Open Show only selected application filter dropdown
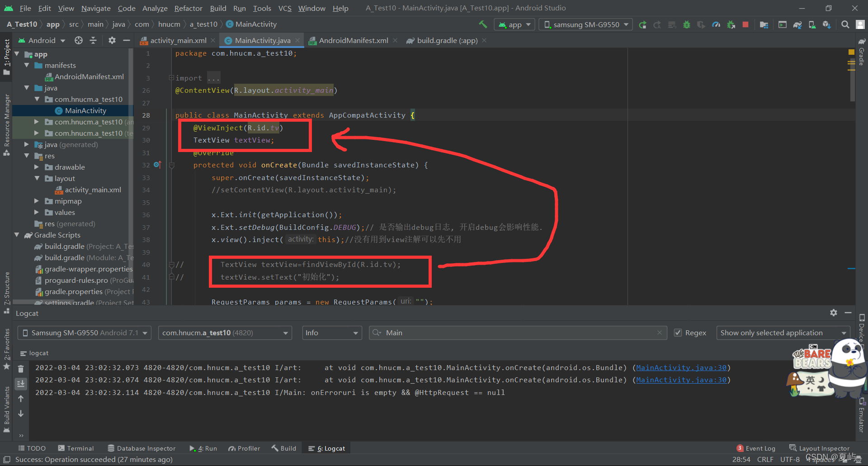The width and height of the screenshot is (868, 466). (783, 333)
